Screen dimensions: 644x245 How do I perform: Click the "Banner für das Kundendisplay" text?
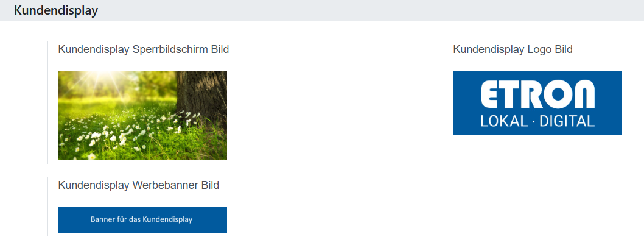click(141, 219)
